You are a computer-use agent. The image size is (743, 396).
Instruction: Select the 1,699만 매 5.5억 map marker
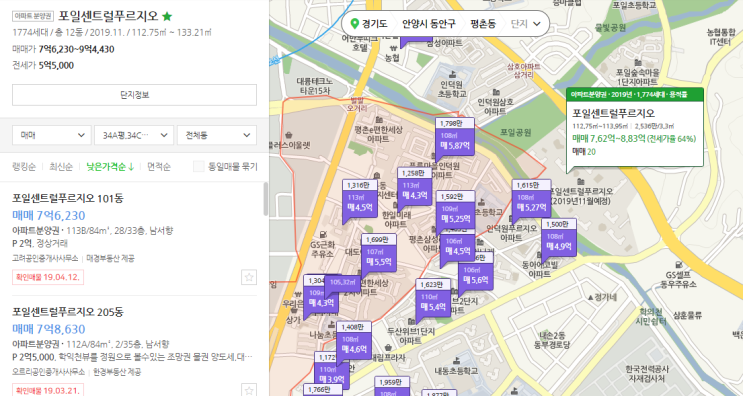click(379, 253)
